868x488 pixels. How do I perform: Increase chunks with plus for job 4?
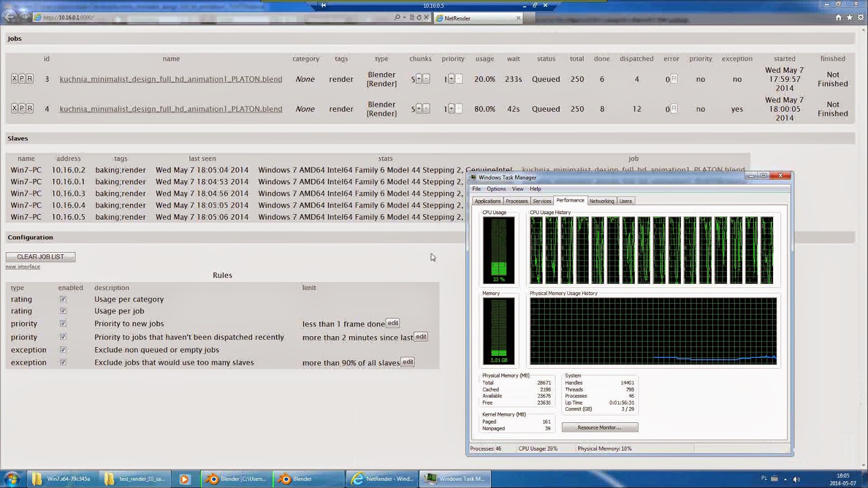pyautogui.click(x=419, y=108)
